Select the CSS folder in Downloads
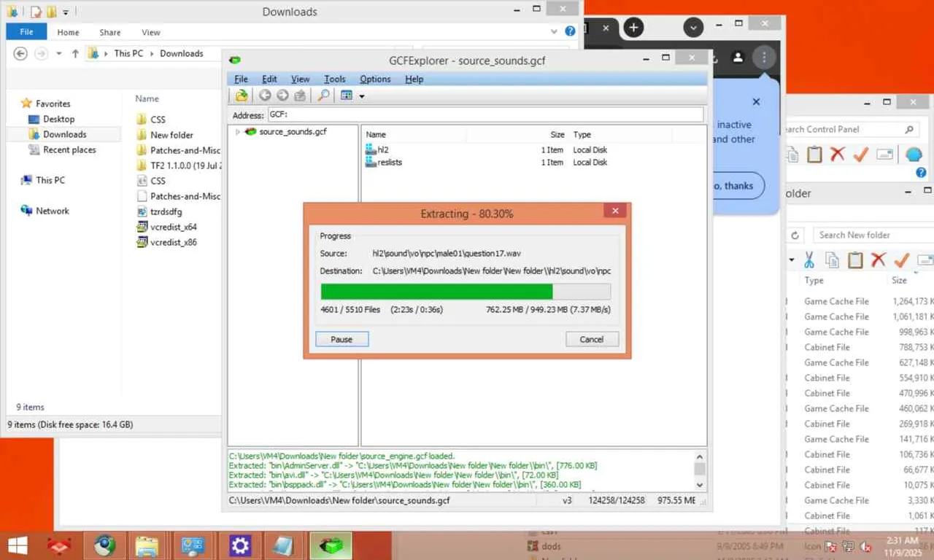Image resolution: width=934 pixels, height=560 pixels. click(x=151, y=119)
